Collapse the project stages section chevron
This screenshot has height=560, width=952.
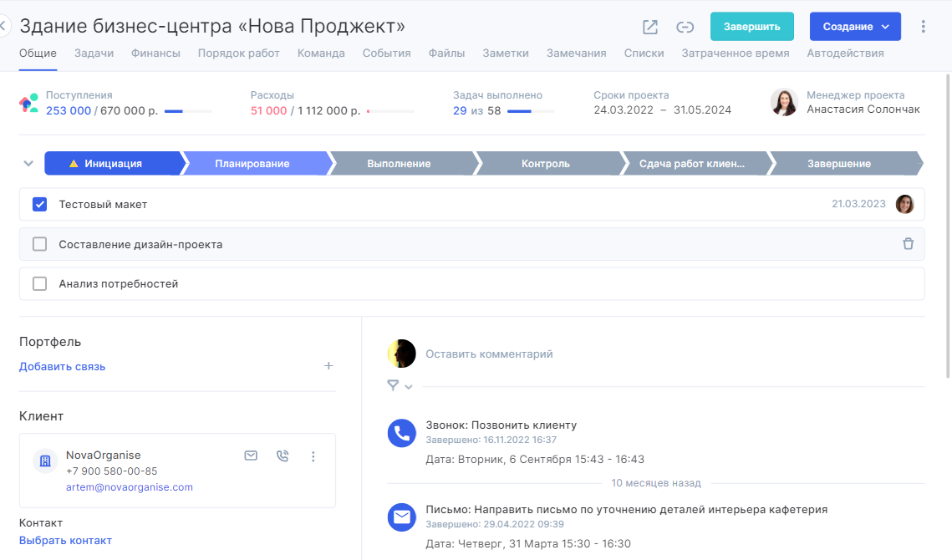[x=28, y=163]
